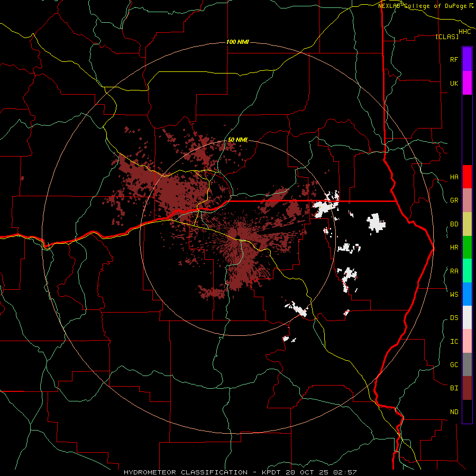Click the UK legend label

point(454,83)
